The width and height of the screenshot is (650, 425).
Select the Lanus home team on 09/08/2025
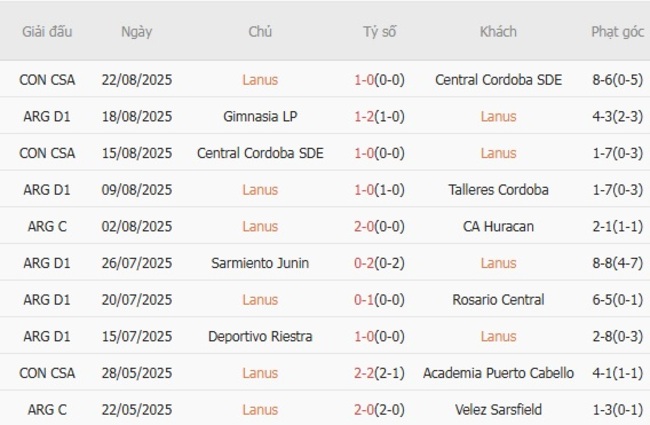coord(260,190)
